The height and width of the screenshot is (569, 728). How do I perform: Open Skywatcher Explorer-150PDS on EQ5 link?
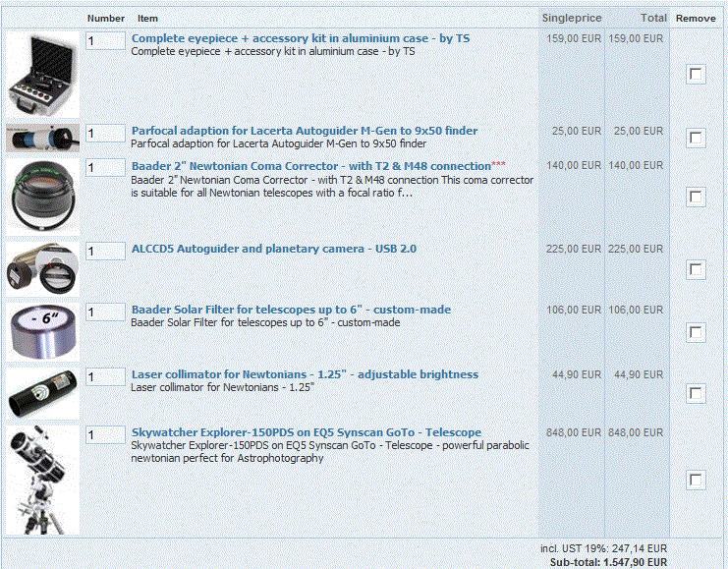coord(307,432)
